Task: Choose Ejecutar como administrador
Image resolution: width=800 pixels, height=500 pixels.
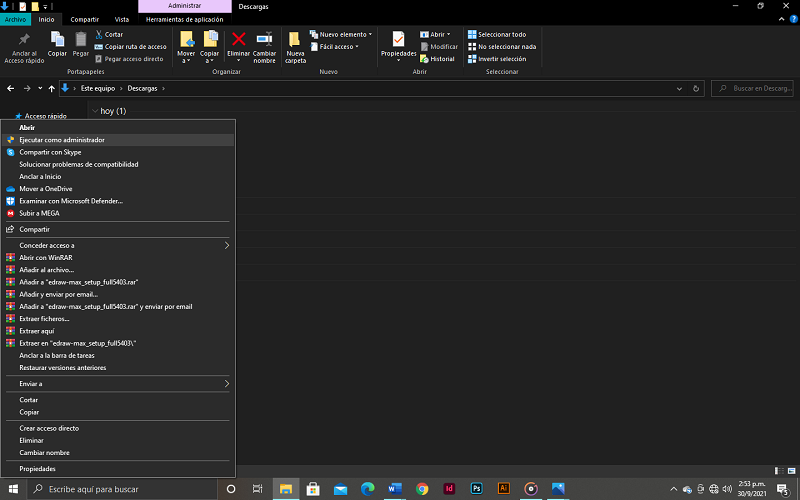Action: coord(118,140)
